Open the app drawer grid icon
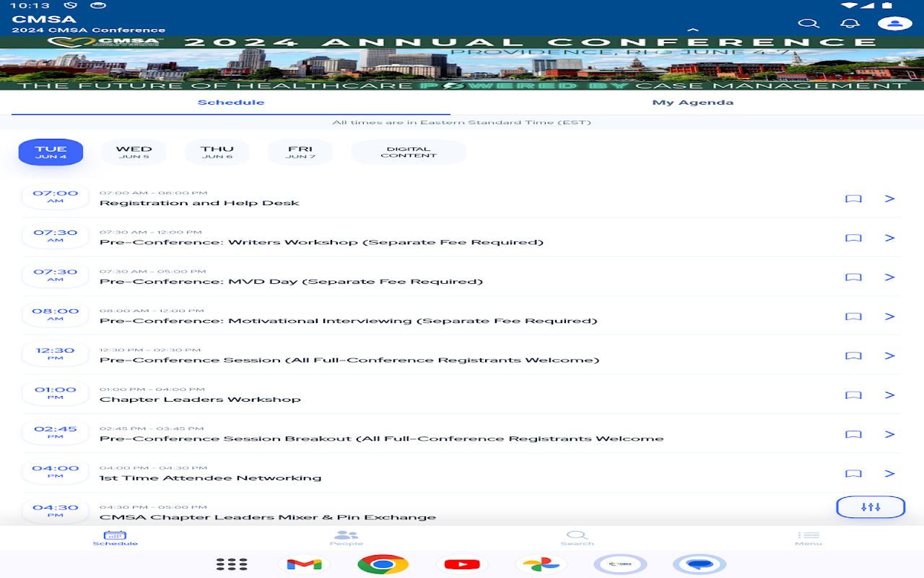924x578 pixels. click(x=232, y=564)
